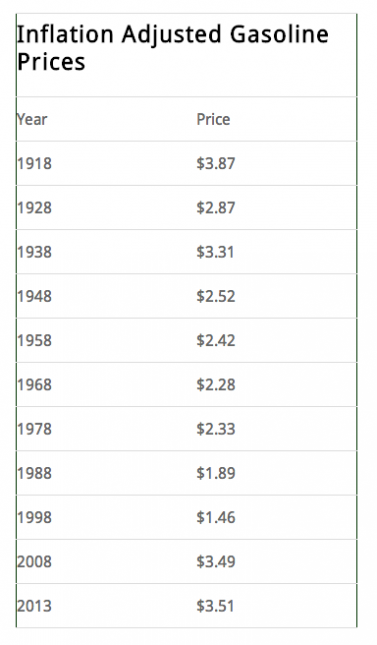Image resolution: width=377 pixels, height=645 pixels.
Task: Click the $2.87 price value
Action: [x=216, y=208]
